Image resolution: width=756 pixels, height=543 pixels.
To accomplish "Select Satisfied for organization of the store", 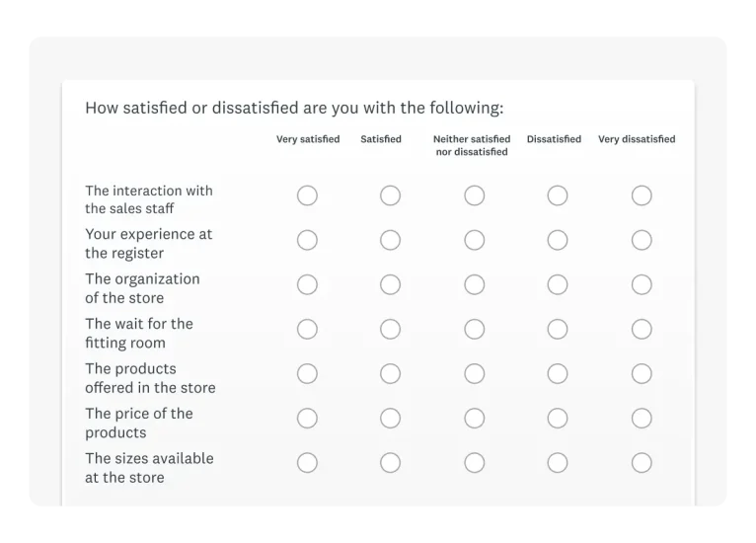I will [x=390, y=284].
